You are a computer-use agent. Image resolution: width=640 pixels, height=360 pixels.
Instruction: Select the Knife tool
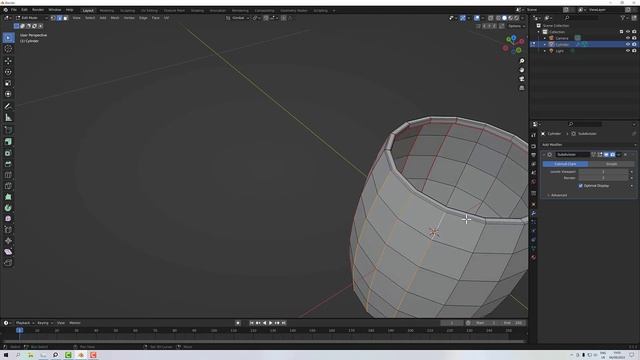(8, 186)
